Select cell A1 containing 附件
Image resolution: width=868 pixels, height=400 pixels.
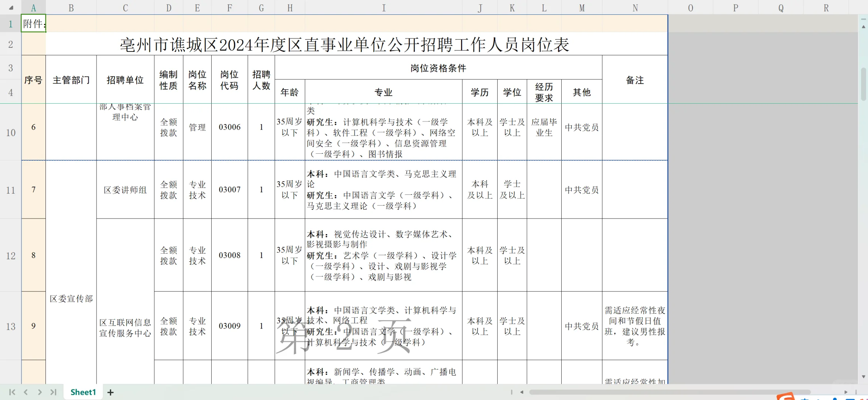click(33, 23)
